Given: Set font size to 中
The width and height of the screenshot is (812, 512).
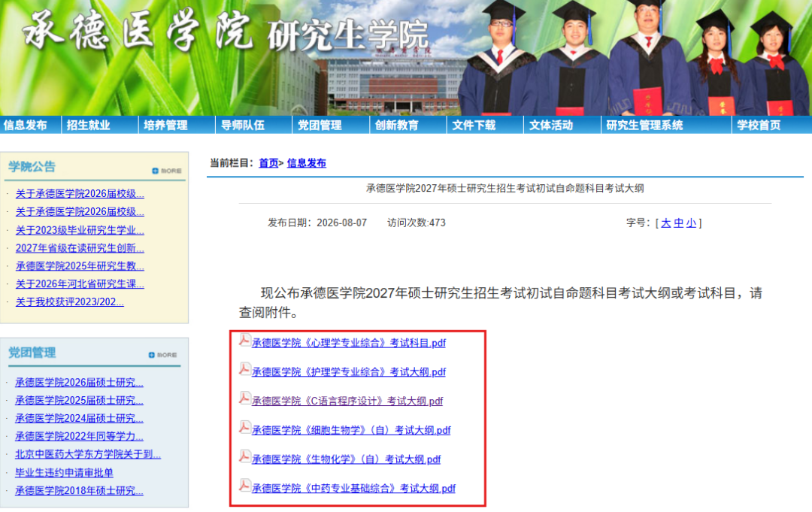Looking at the screenshot, I should (678, 223).
